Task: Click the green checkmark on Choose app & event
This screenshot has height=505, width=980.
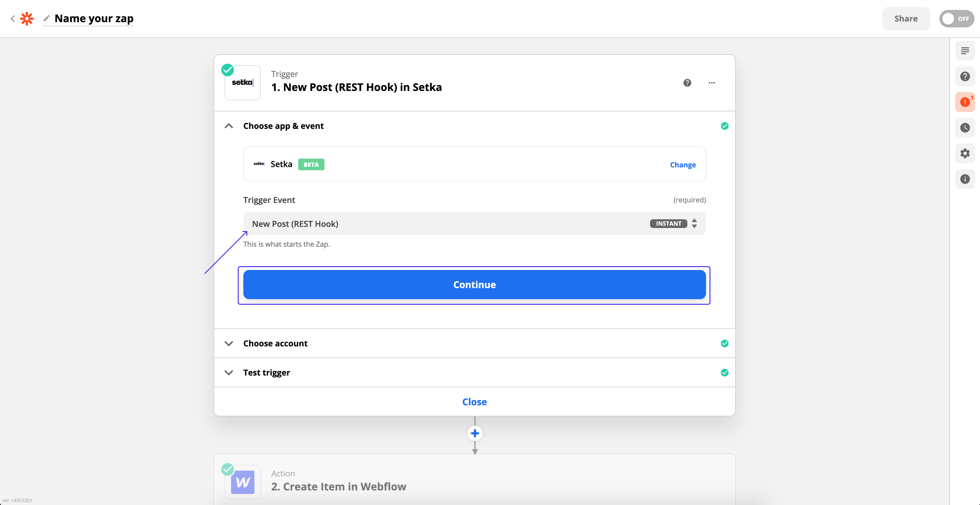Action: pyautogui.click(x=724, y=125)
